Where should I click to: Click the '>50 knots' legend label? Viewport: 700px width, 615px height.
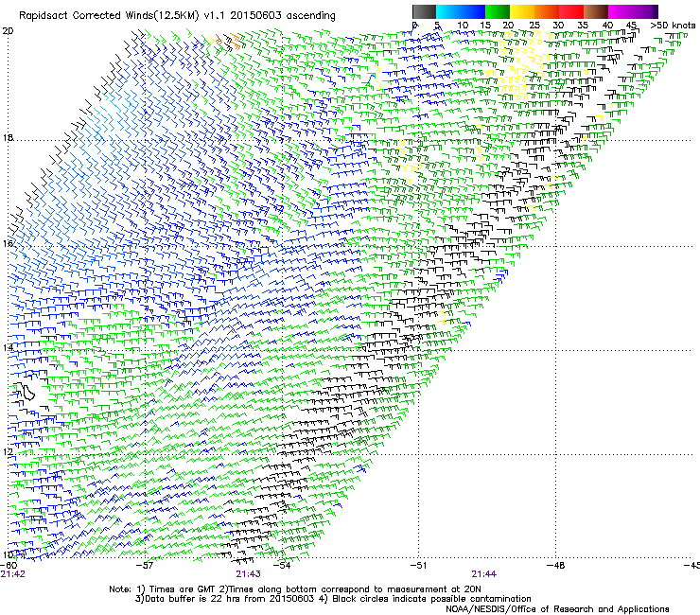tap(673, 26)
